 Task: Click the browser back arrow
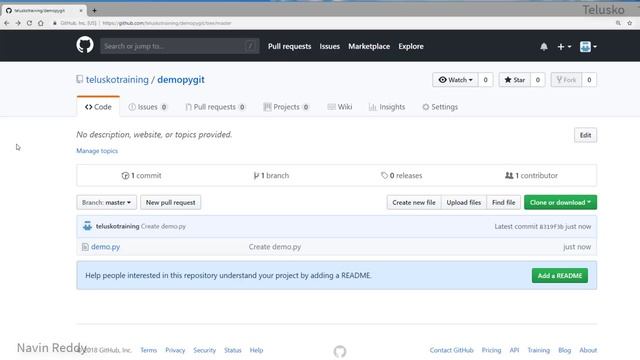pos(7,23)
